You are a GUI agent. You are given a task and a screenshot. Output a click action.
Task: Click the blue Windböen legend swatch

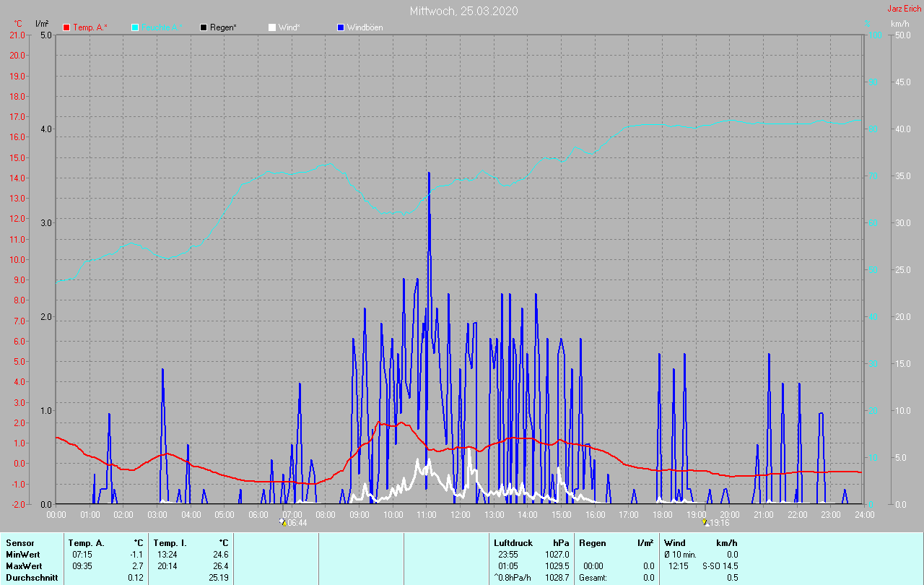pyautogui.click(x=341, y=27)
